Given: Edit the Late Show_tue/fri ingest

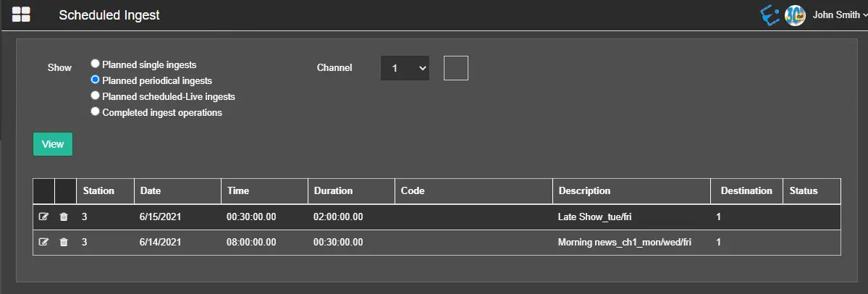Looking at the screenshot, I should click(43, 217).
